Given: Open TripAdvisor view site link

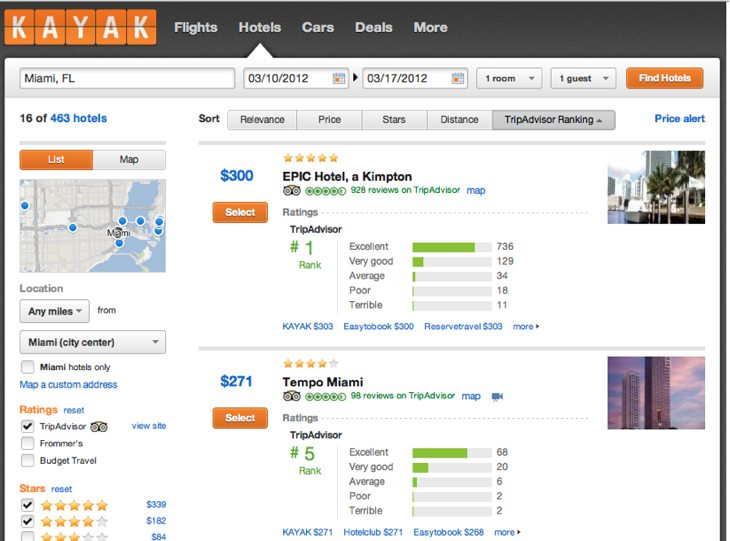Looking at the screenshot, I should (x=149, y=426).
